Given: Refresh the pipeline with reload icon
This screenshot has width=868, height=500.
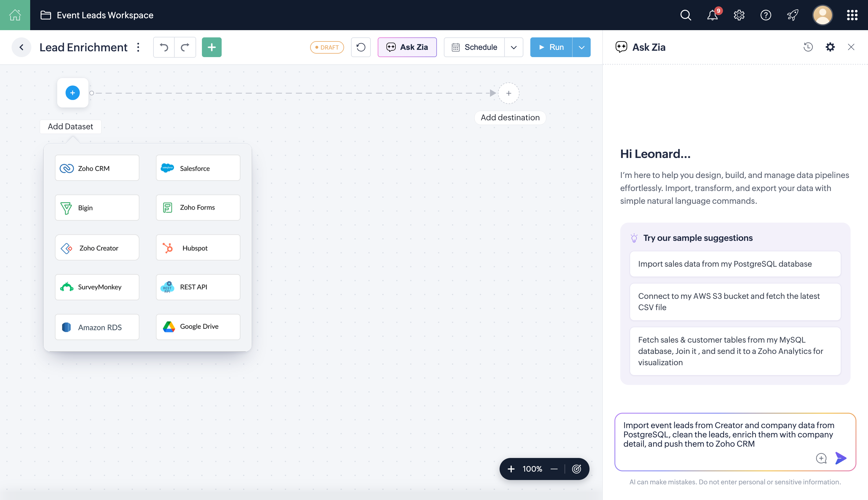Looking at the screenshot, I should point(361,47).
